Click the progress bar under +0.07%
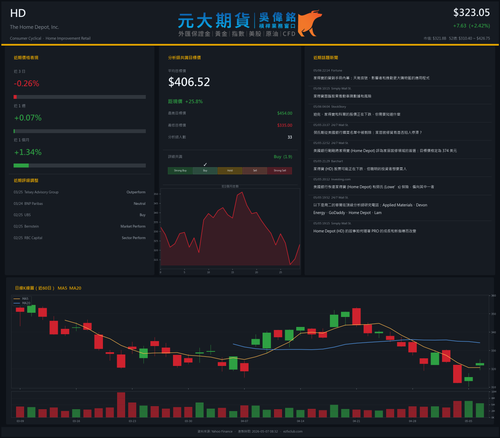 coord(80,131)
